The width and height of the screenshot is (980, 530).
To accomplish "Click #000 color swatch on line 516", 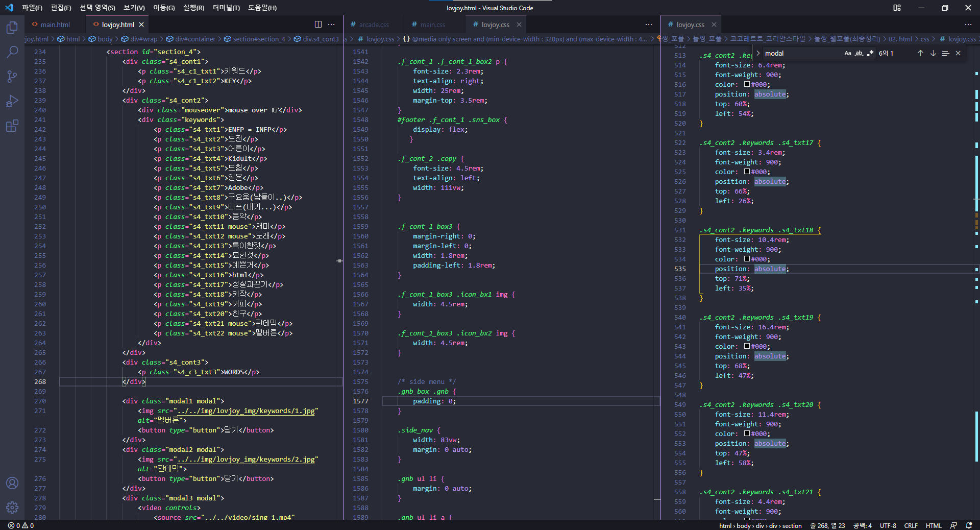I will (747, 84).
